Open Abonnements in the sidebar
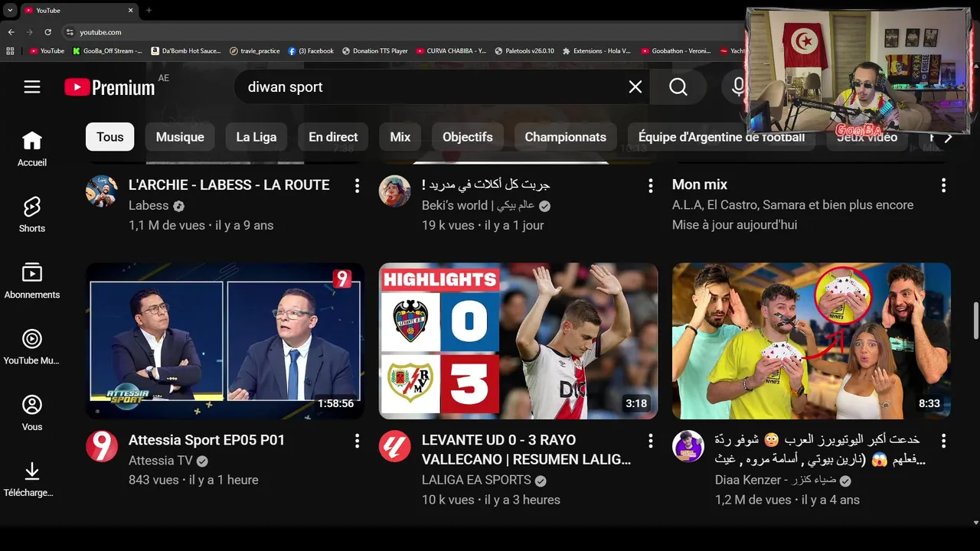This screenshot has width=980, height=551. point(32,282)
